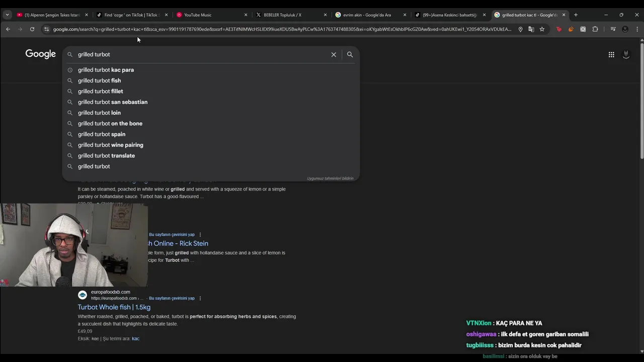Click the location permission icon in address bar
Viewport: 644px width, 362px height.
pos(520,29)
